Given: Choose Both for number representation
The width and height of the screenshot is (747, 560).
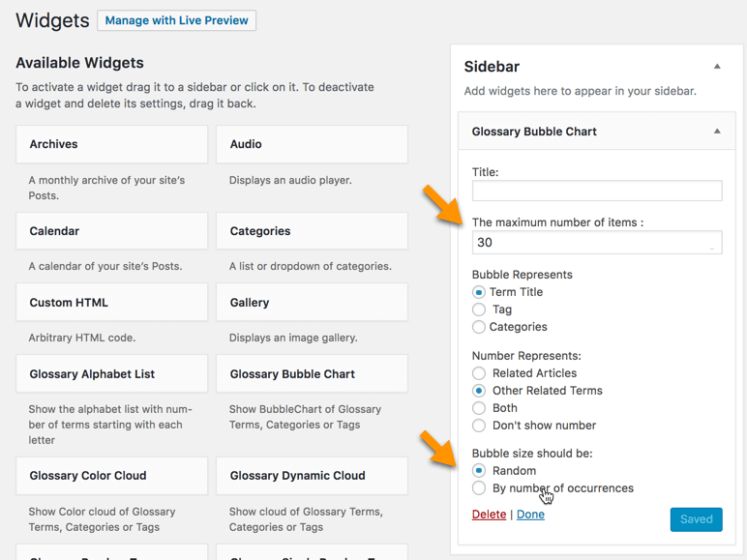Looking at the screenshot, I should (479, 408).
